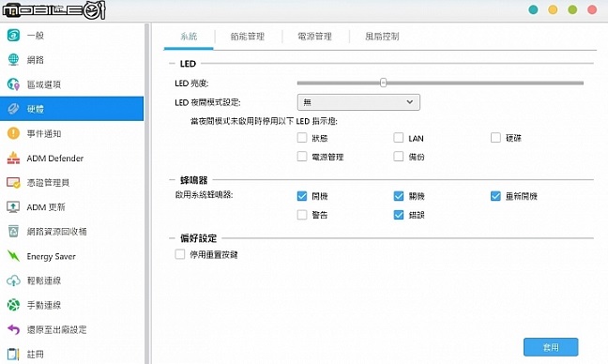
Task: Click the LED 亮度 brightness slider handle
Action: click(x=383, y=83)
